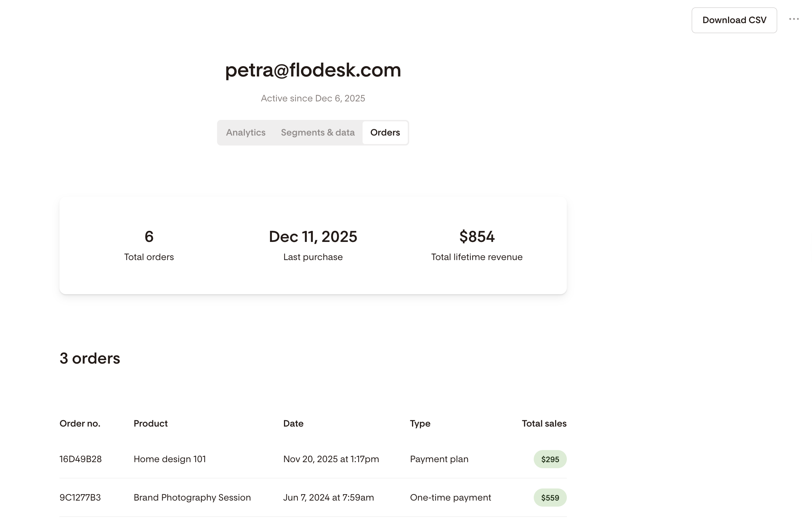Click the Total sales column header
Image resolution: width=812 pixels, height=518 pixels.
click(x=544, y=424)
